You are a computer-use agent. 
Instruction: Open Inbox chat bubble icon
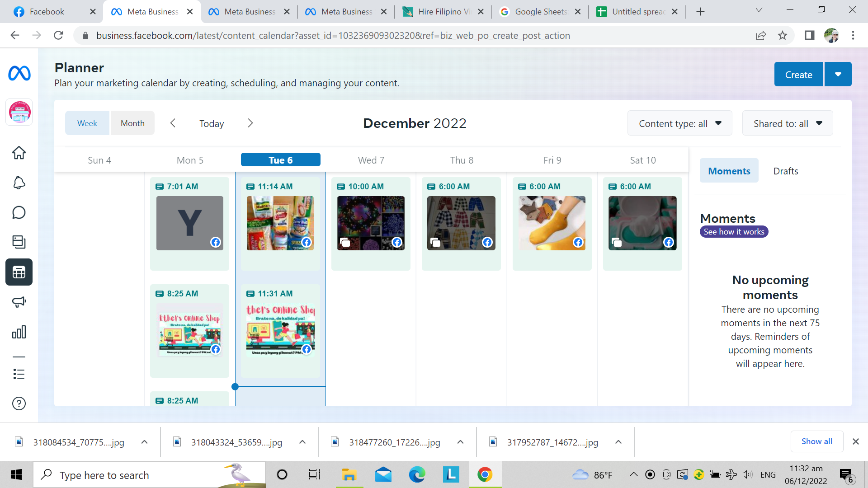19,212
